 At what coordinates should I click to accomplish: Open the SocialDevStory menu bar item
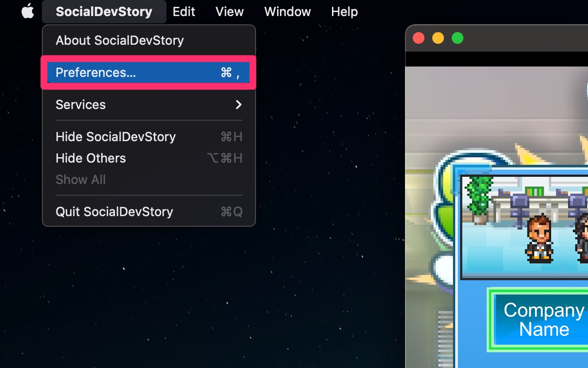104,12
